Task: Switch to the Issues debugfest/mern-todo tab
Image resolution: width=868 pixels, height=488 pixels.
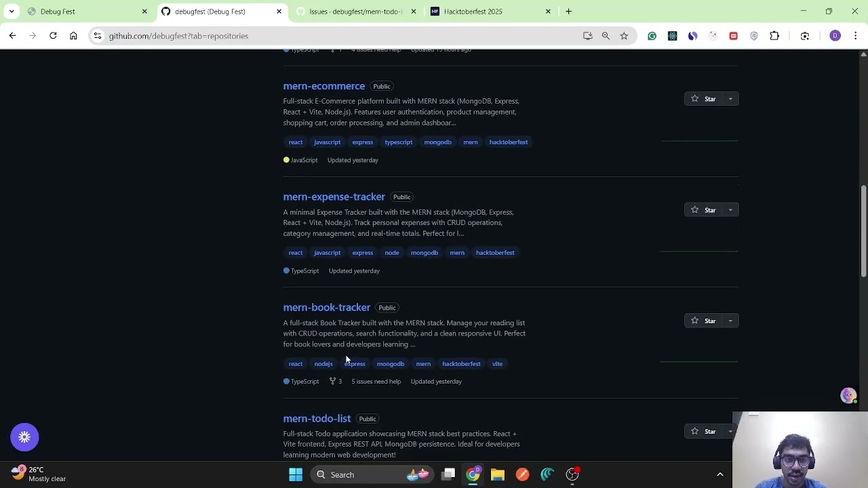Action: [356, 12]
